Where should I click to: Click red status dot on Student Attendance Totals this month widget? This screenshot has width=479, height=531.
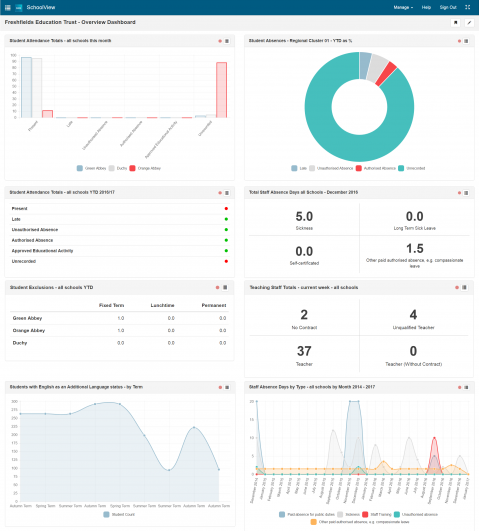click(220, 41)
